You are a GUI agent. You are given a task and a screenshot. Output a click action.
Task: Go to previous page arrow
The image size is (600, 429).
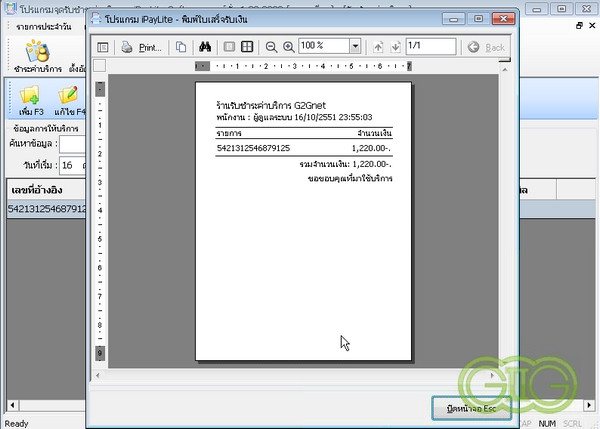click(378, 47)
